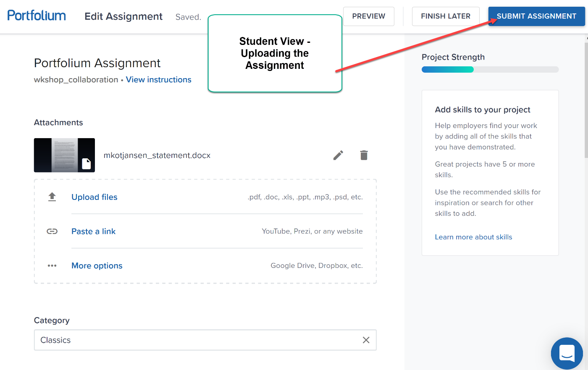
Task: Open Learn more about skills link
Action: coord(473,237)
